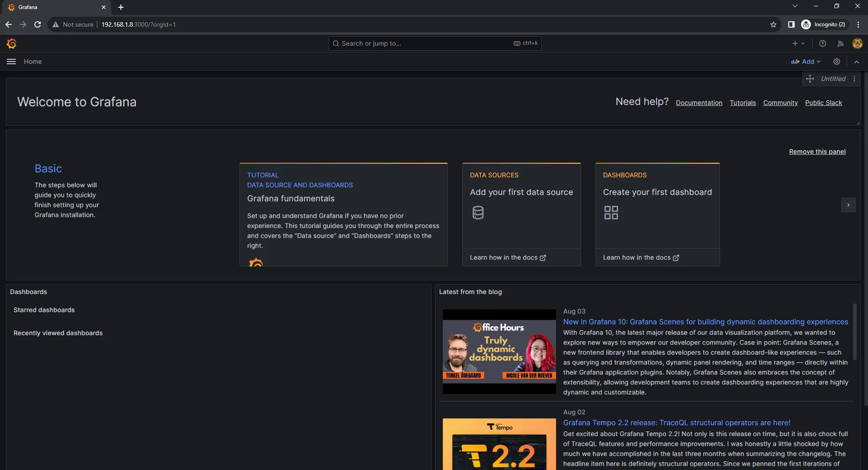Open the Public Slack link

(823, 103)
